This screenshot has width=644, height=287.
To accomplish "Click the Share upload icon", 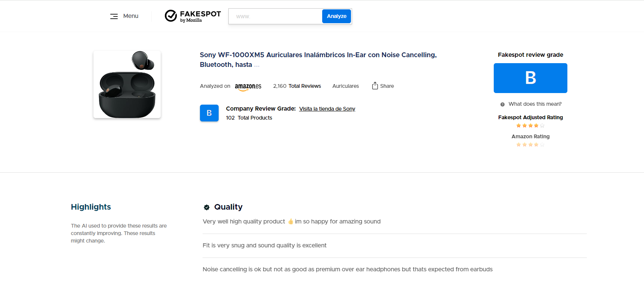I will point(375,86).
